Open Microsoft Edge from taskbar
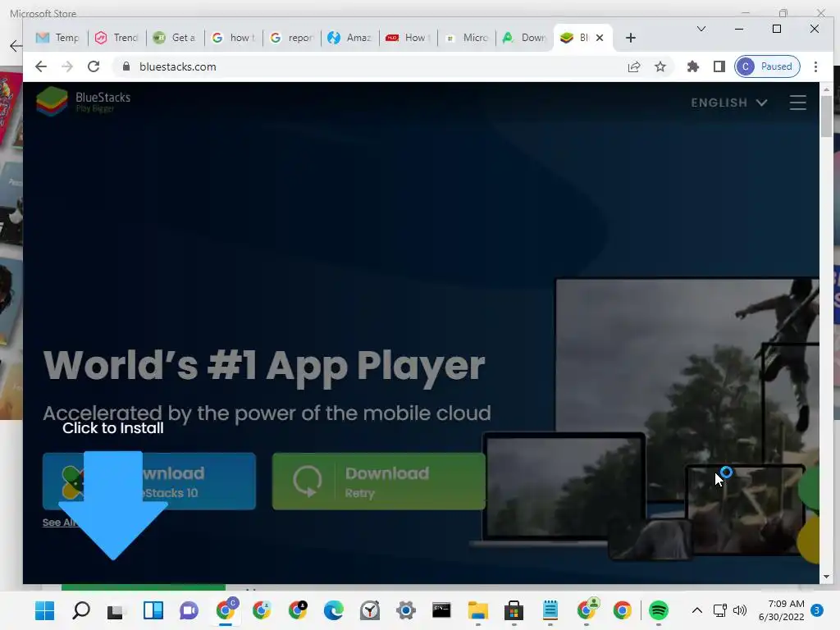 (333, 610)
